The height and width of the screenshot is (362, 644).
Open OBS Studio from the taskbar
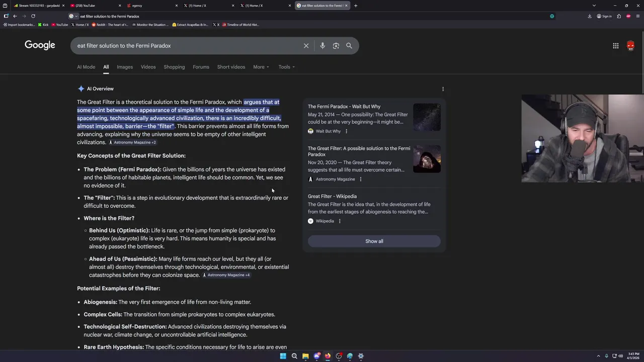[339, 356]
